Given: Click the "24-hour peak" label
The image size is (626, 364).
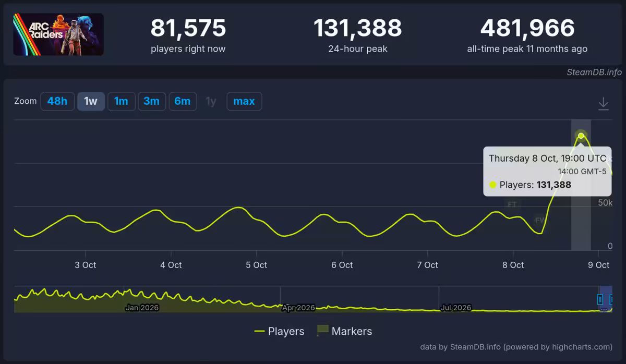Looking at the screenshot, I should (x=358, y=49).
